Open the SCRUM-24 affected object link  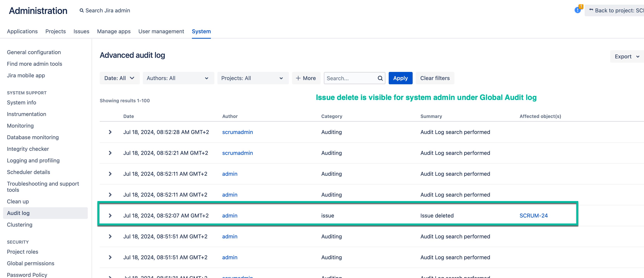point(533,216)
